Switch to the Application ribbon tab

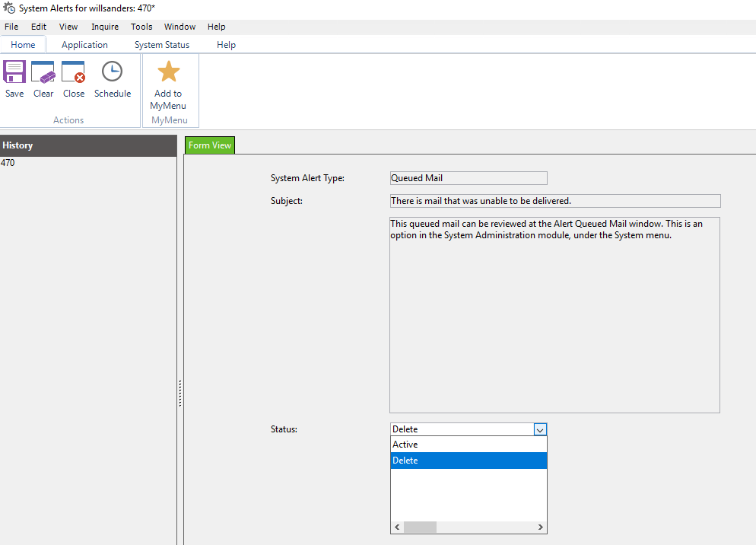[x=84, y=44]
